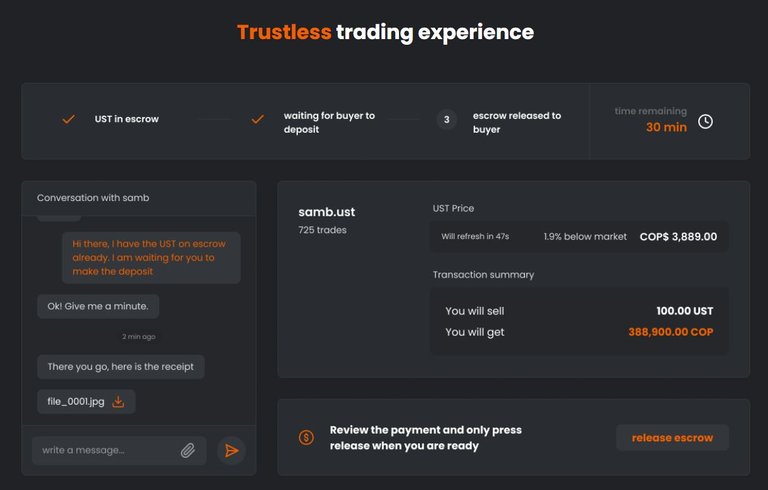Click the Conversation with samb header

click(x=93, y=198)
